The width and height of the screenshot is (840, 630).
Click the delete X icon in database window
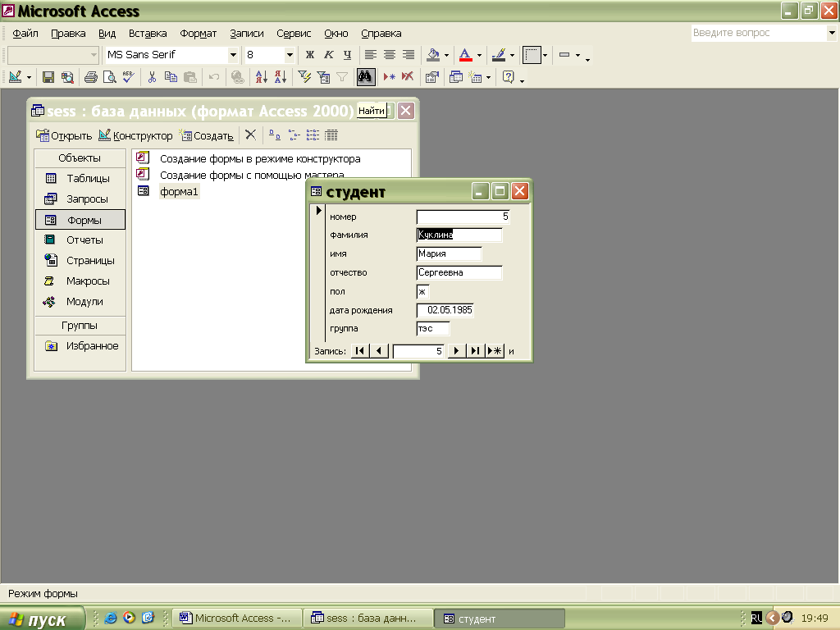(250, 135)
